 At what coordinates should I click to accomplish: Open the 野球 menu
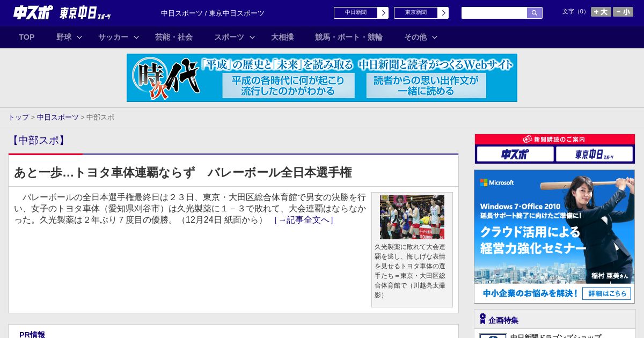(x=64, y=37)
